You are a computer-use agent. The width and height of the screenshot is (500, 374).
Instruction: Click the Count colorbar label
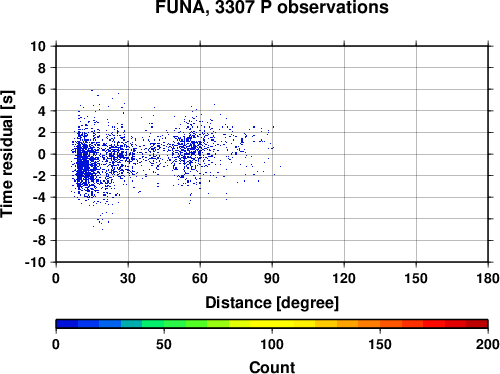[x=272, y=367]
